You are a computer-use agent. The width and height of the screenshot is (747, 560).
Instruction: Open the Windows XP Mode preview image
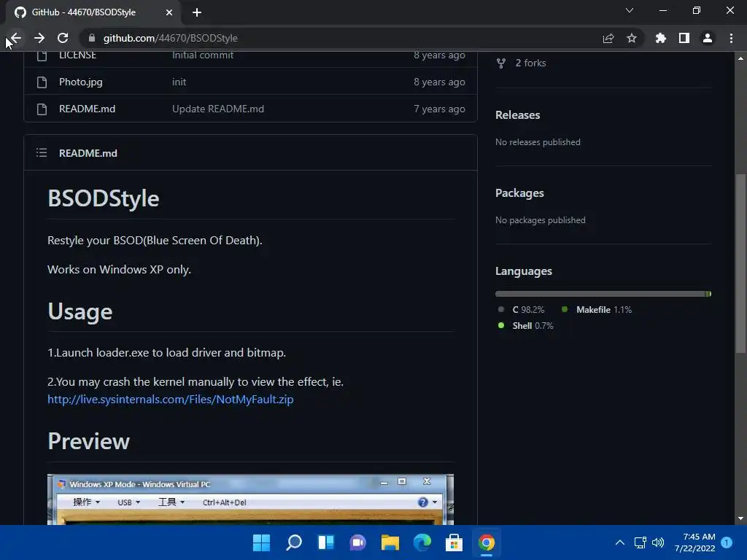click(251, 499)
